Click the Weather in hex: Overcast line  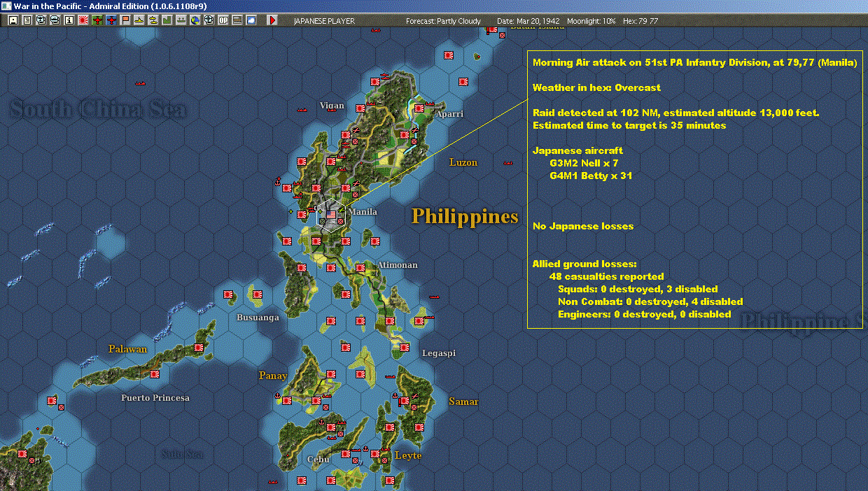click(x=596, y=87)
